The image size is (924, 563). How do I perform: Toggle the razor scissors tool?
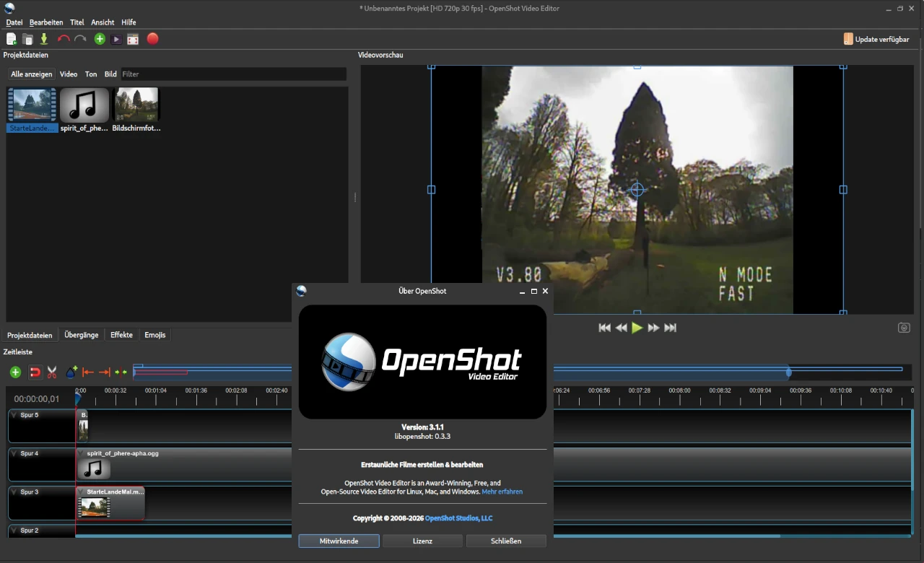(52, 372)
